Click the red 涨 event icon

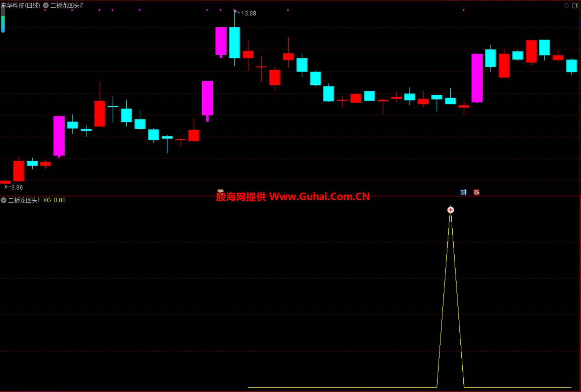pos(476,192)
